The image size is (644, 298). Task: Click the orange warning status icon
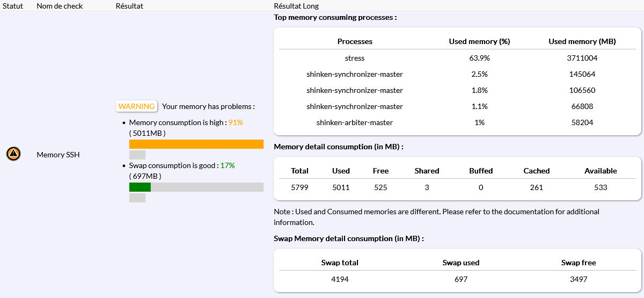tap(13, 154)
